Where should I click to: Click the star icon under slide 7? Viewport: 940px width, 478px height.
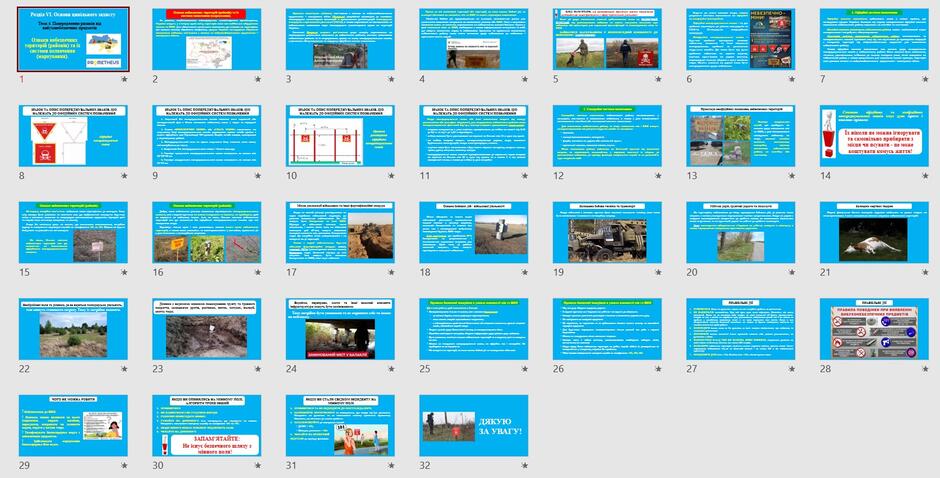click(x=926, y=79)
